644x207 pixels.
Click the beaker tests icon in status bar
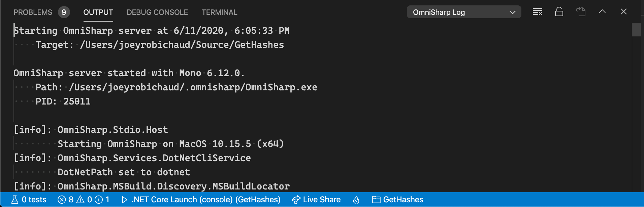pyautogui.click(x=15, y=199)
